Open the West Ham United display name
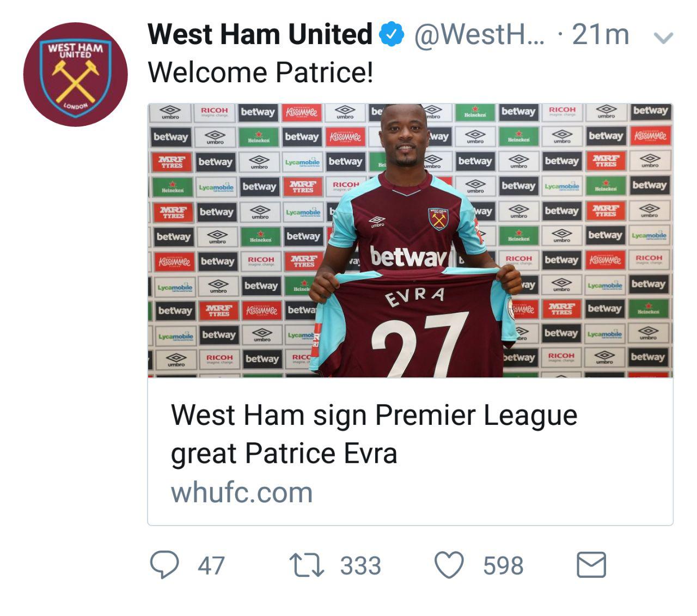Screen dimensions: 697x616 click(260, 34)
